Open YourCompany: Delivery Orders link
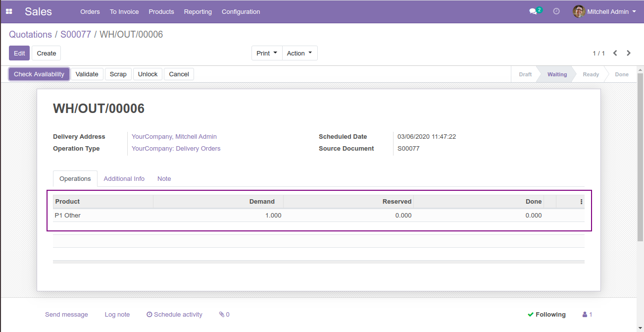The width and height of the screenshot is (644, 332). click(x=176, y=149)
